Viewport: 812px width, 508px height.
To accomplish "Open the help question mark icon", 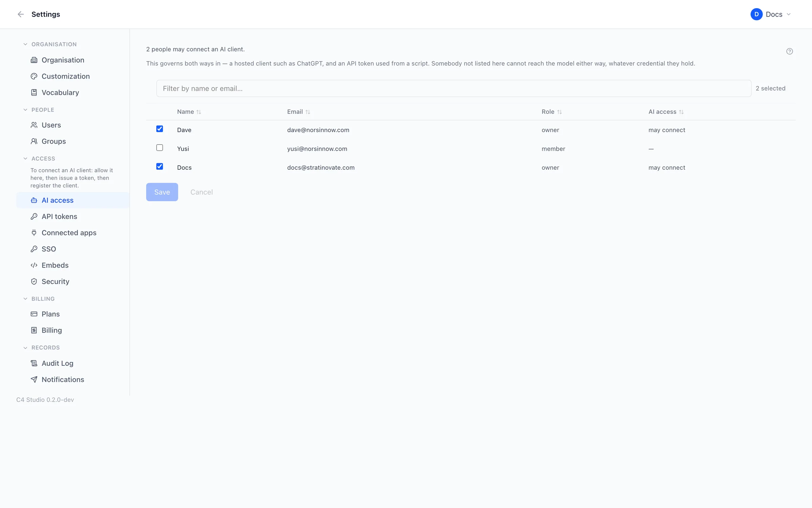I will 789,51.
